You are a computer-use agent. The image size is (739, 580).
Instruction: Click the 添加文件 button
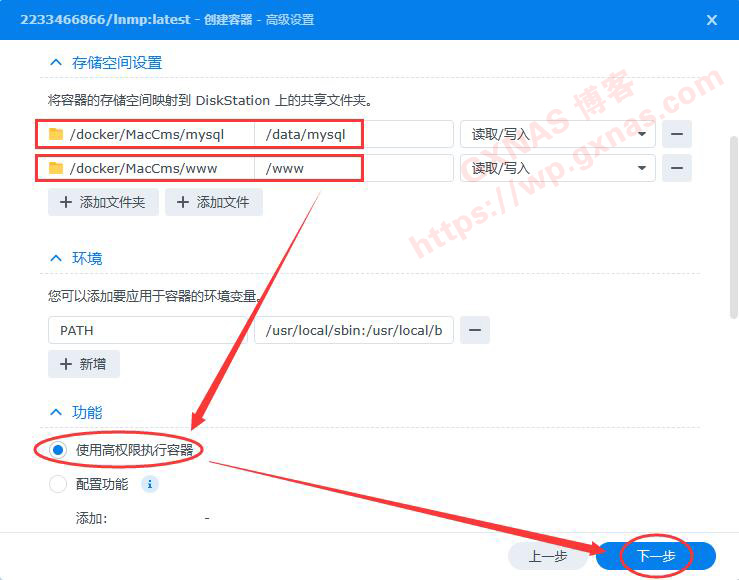214,202
